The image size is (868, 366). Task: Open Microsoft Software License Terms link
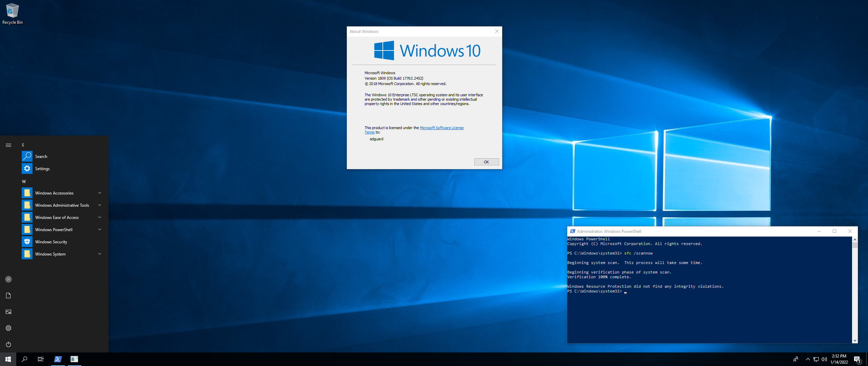coord(441,128)
